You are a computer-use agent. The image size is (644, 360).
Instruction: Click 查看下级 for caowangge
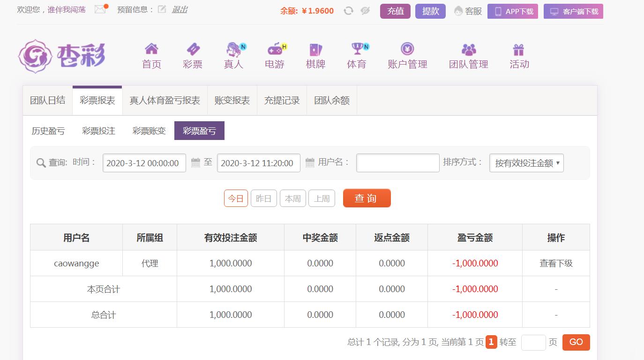click(x=556, y=264)
